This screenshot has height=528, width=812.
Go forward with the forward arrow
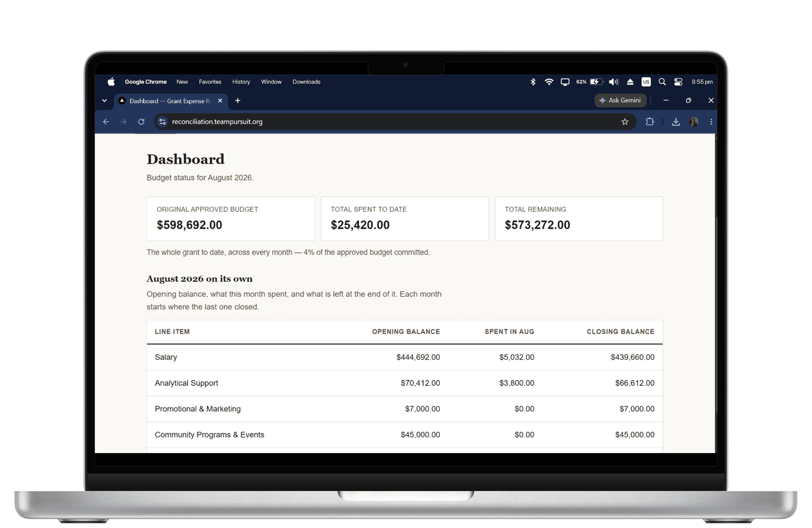coord(123,122)
